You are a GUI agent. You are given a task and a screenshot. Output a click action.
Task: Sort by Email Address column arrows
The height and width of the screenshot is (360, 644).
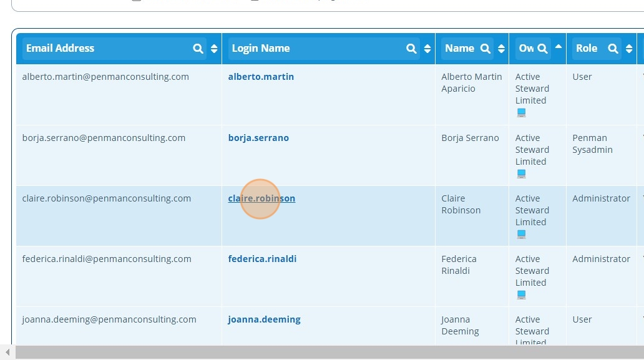[x=214, y=49]
